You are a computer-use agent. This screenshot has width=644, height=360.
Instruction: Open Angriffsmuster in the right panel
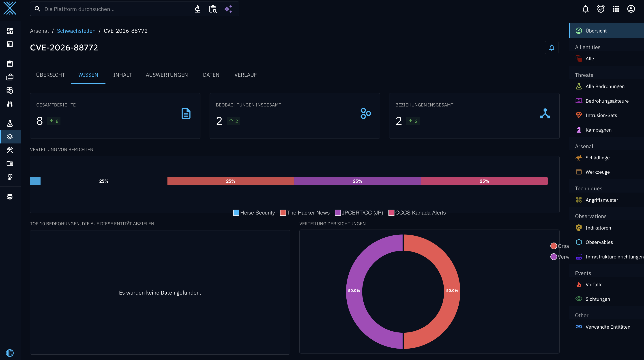click(607, 200)
